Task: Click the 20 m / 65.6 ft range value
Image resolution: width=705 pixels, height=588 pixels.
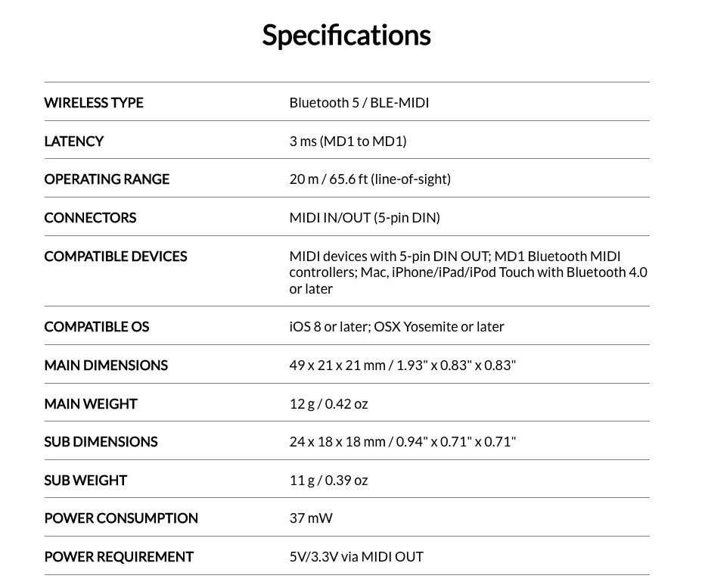Action: (x=370, y=179)
